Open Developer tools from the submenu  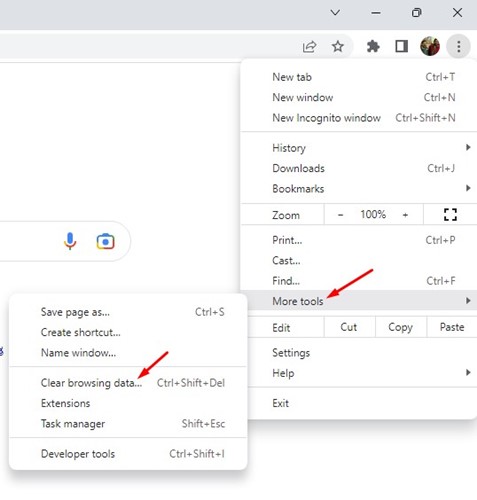[128, 454]
